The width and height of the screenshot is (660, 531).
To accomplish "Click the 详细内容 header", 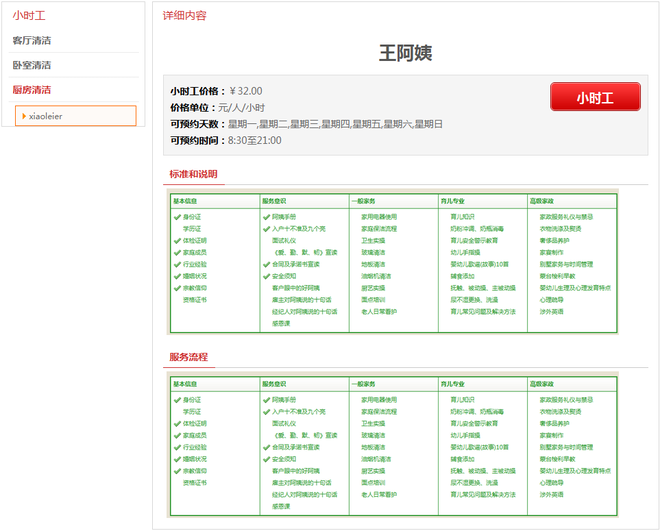I will click(x=185, y=16).
